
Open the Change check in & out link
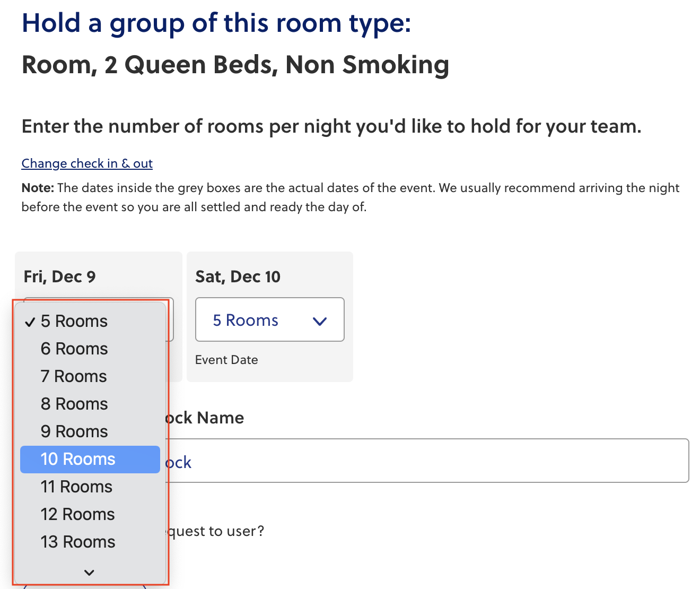pyautogui.click(x=87, y=163)
